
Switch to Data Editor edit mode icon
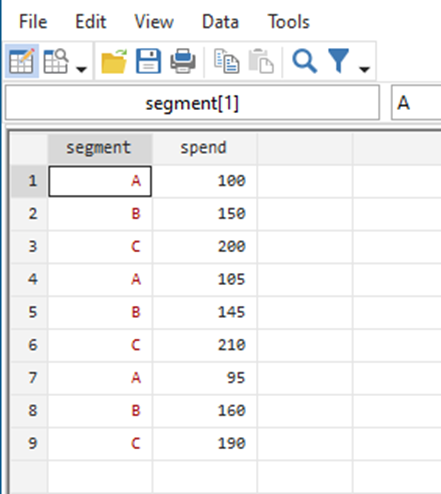point(22,61)
